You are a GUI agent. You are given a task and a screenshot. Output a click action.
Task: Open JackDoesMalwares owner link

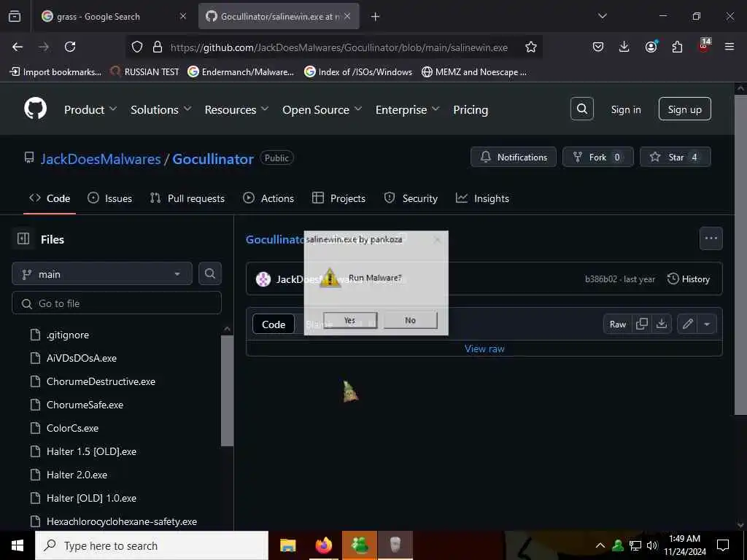(x=101, y=158)
